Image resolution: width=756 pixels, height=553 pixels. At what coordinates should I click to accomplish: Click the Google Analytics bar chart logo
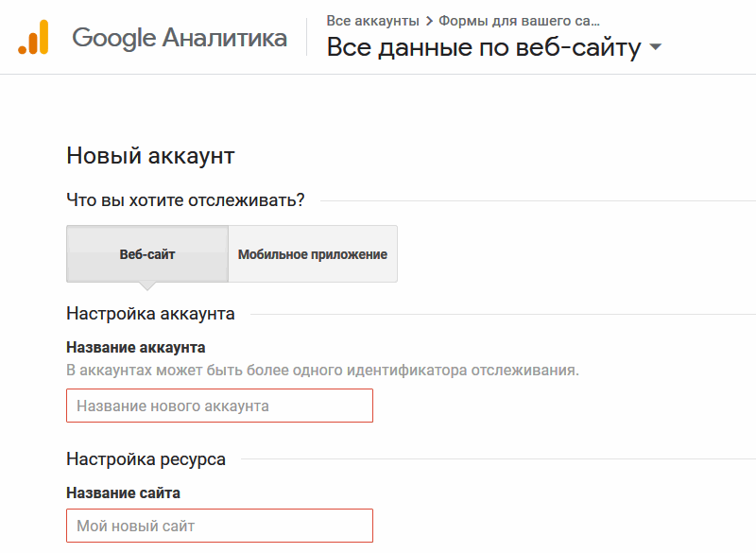[31, 39]
